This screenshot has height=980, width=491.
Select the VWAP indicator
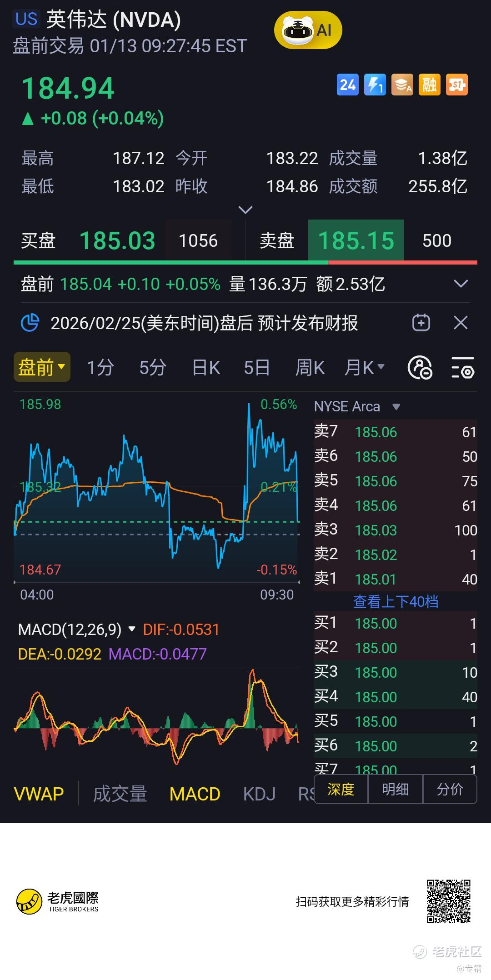[x=39, y=794]
